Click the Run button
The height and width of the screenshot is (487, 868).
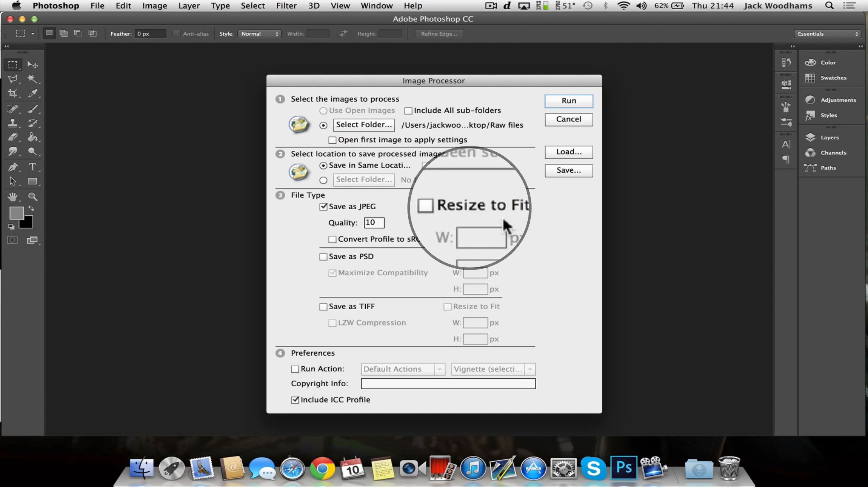[x=568, y=100]
